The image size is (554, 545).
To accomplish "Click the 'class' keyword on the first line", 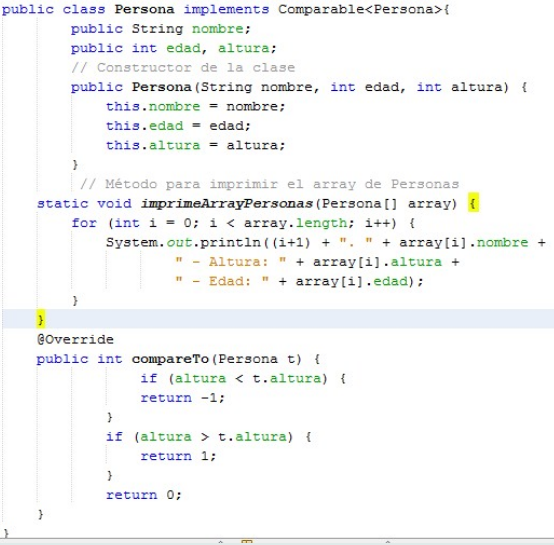I will coord(84,9).
